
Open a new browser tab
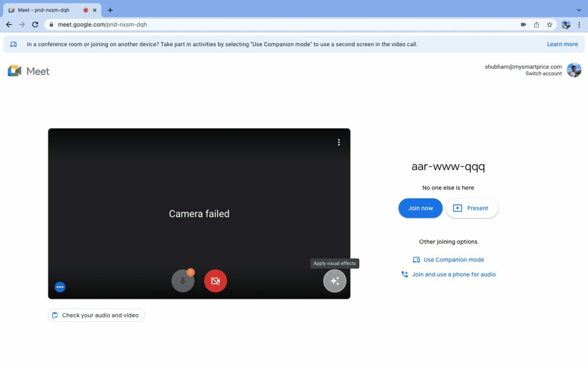[x=110, y=9]
